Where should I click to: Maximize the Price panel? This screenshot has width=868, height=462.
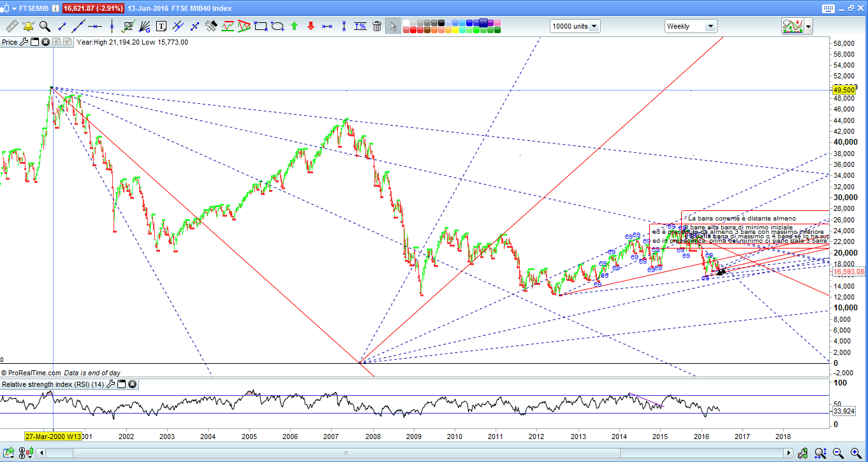coord(35,42)
